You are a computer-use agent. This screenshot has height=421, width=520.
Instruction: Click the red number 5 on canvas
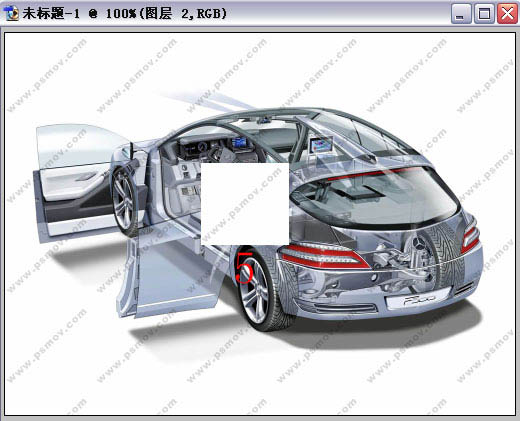[245, 267]
